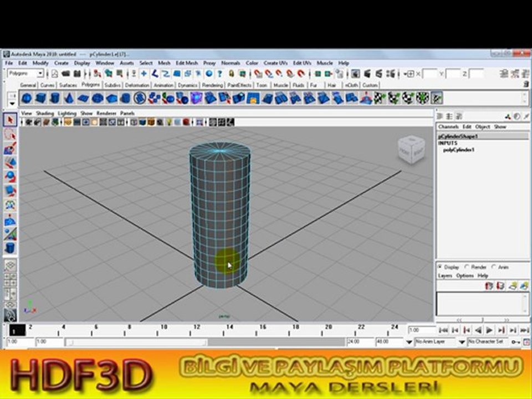Click create layer from selected icon
The width and height of the screenshot is (532, 399).
(524, 286)
